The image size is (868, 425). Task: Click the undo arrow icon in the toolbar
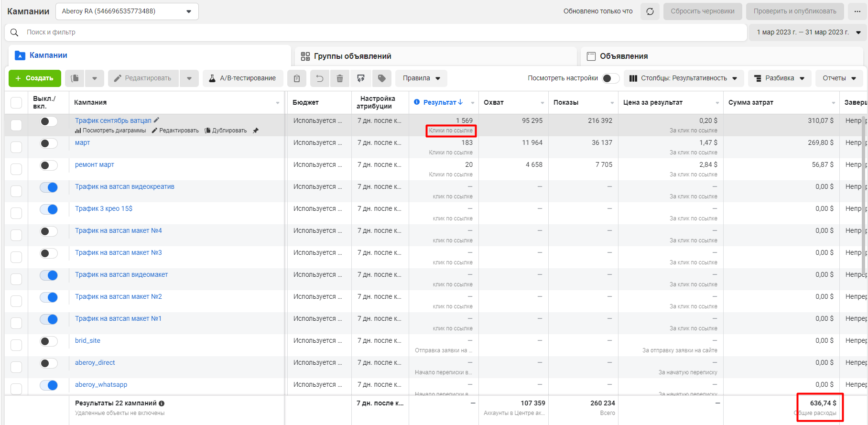(x=320, y=78)
